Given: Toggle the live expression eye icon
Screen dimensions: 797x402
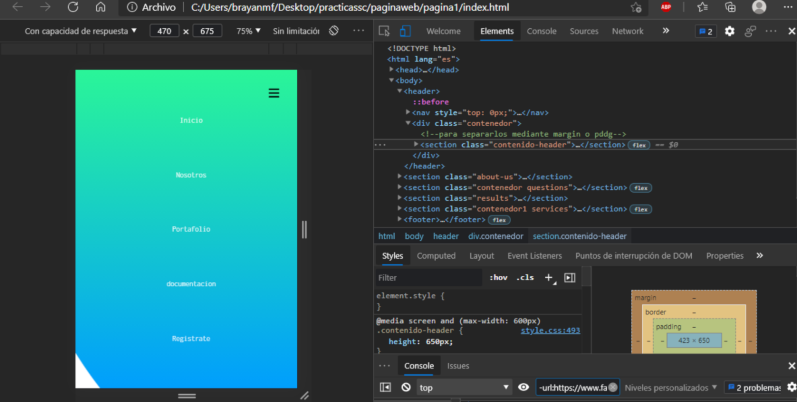Looking at the screenshot, I should (x=523, y=387).
